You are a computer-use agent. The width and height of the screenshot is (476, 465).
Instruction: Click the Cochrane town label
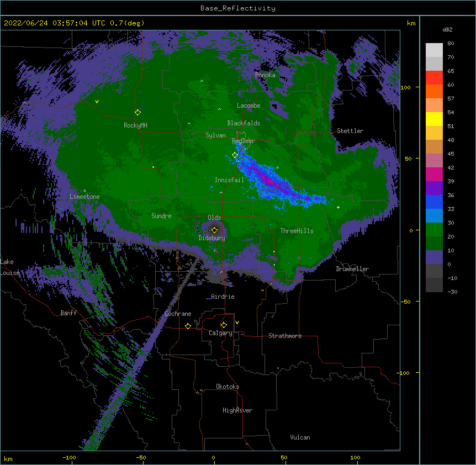pos(178,314)
